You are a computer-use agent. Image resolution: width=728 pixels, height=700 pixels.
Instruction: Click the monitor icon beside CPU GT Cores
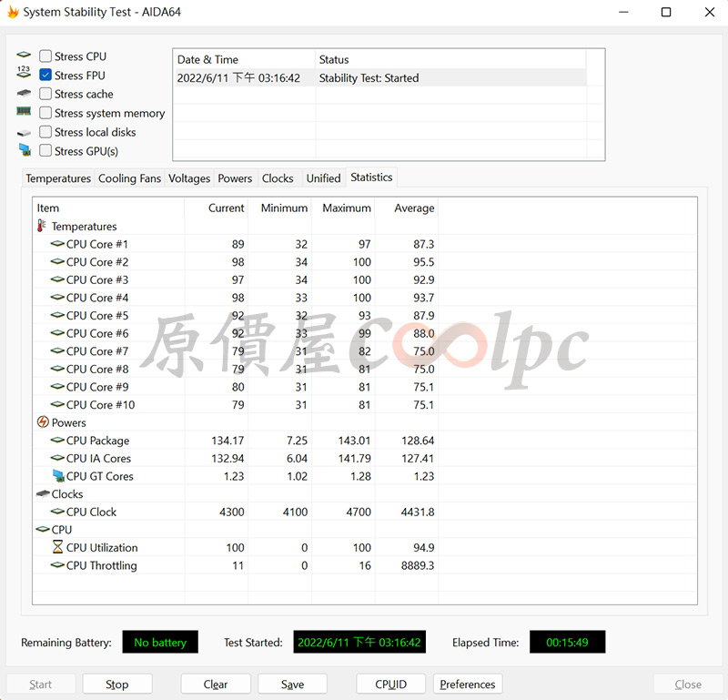coord(57,476)
